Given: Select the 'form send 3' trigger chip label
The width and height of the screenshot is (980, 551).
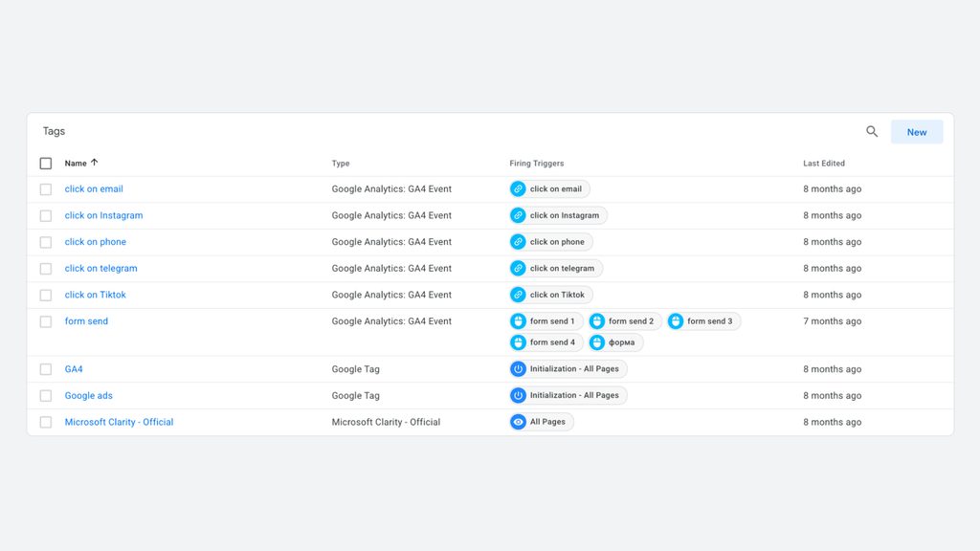Looking at the screenshot, I should click(709, 321).
